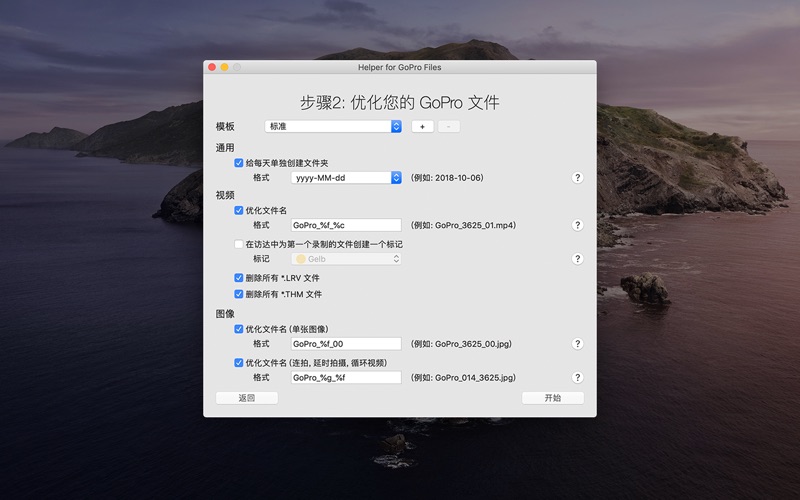Click the 标记 label
Image resolution: width=800 pixels, height=500 pixels.
[261, 259]
